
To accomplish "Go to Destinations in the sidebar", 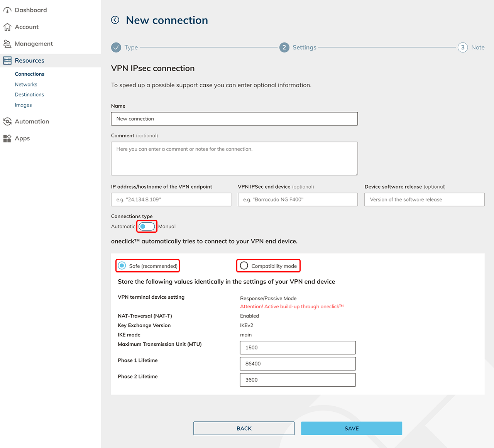I will click(x=29, y=95).
